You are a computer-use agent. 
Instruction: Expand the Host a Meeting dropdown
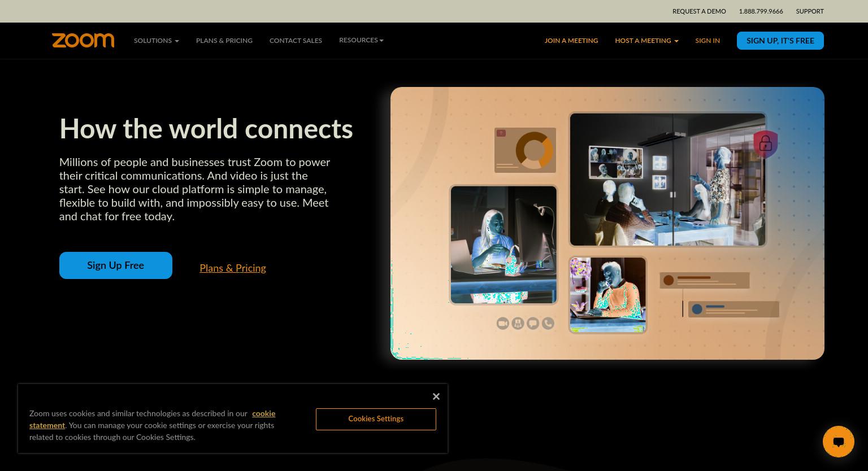point(646,41)
